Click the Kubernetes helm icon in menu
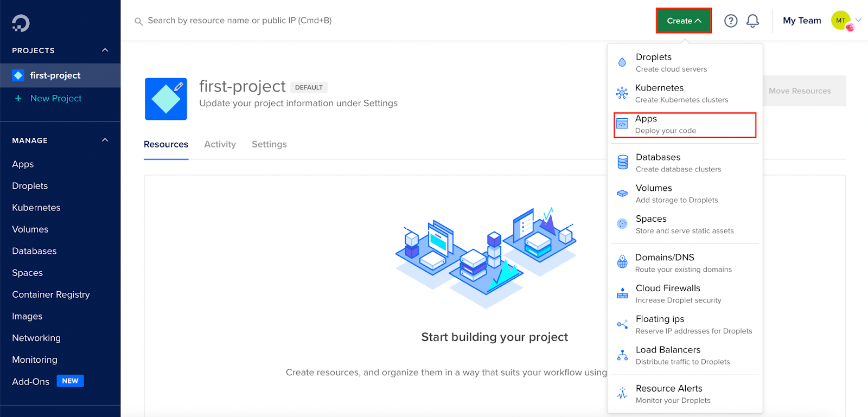The height and width of the screenshot is (417, 868). (622, 93)
